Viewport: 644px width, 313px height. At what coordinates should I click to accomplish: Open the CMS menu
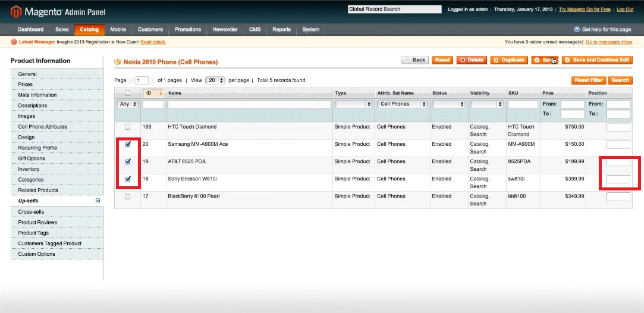coord(255,30)
